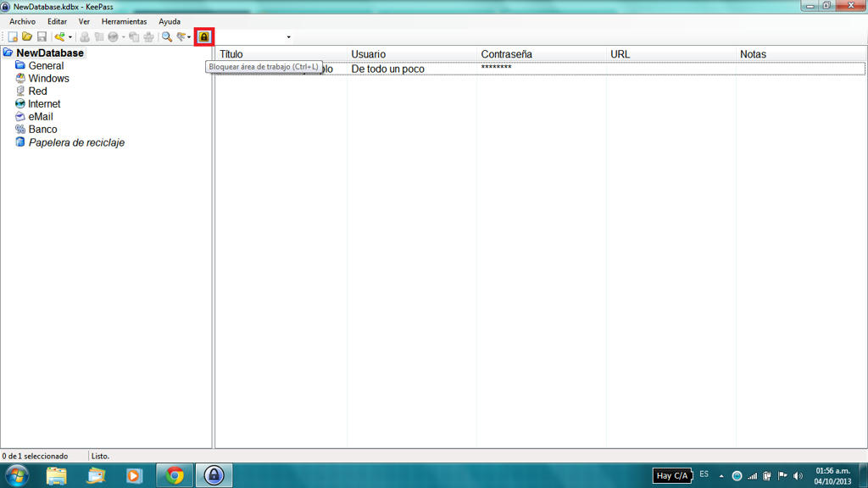Screen dimensions: 868x488
Task: Open the Archivo menu
Action: click(x=22, y=21)
